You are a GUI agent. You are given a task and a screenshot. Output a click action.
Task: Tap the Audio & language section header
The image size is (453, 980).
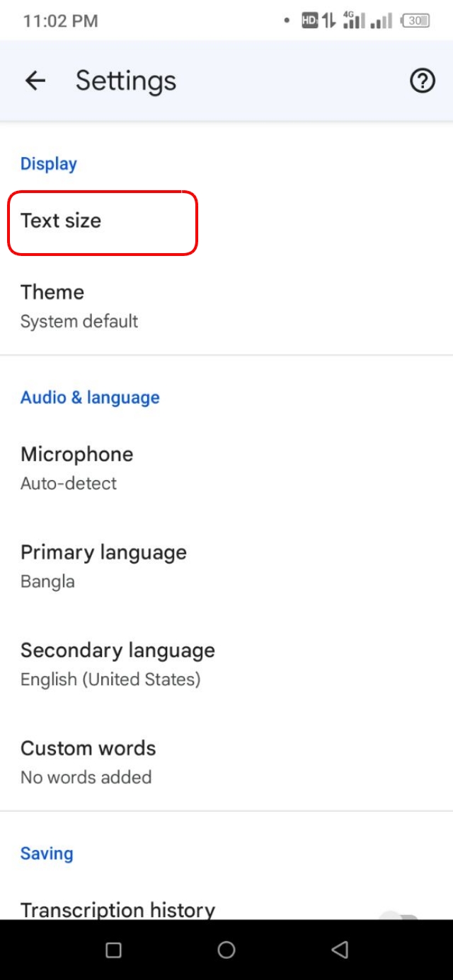pos(90,397)
